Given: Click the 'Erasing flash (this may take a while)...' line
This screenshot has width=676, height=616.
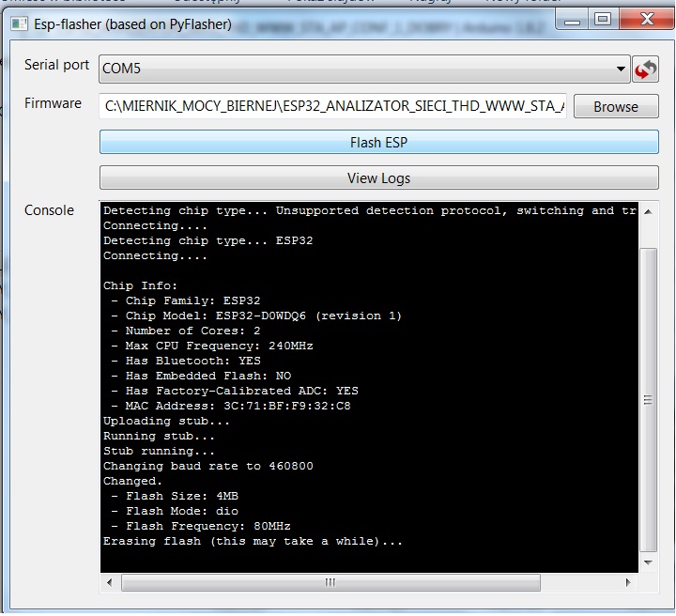Looking at the screenshot, I should click(x=253, y=542).
